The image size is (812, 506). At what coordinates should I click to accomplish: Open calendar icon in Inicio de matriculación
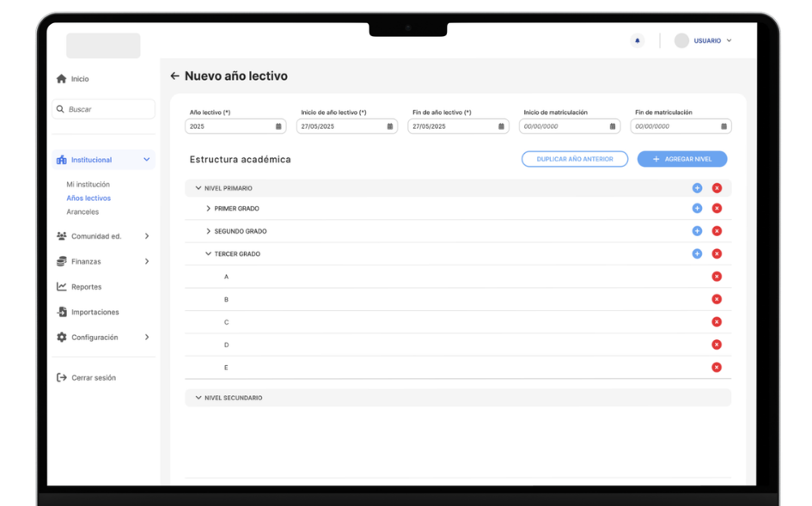(x=612, y=126)
